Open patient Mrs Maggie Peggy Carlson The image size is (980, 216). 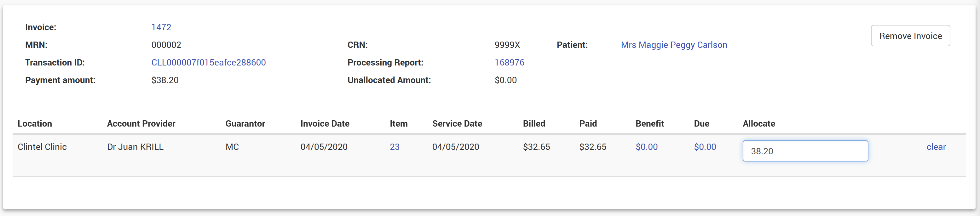click(674, 45)
